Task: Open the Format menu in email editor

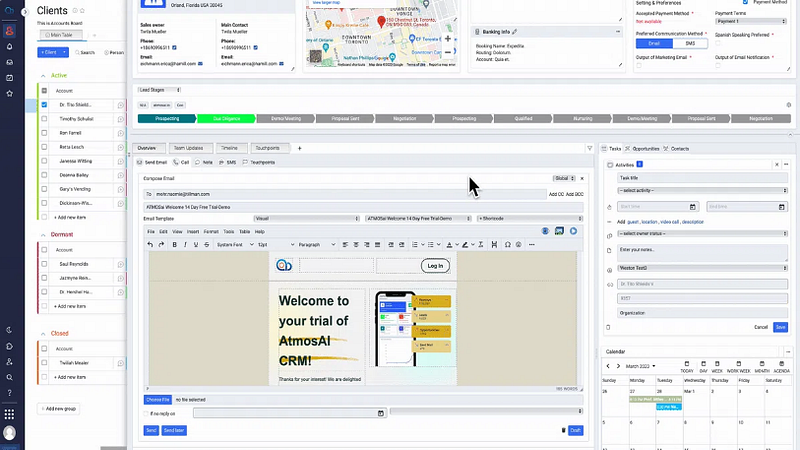Action: (211, 232)
